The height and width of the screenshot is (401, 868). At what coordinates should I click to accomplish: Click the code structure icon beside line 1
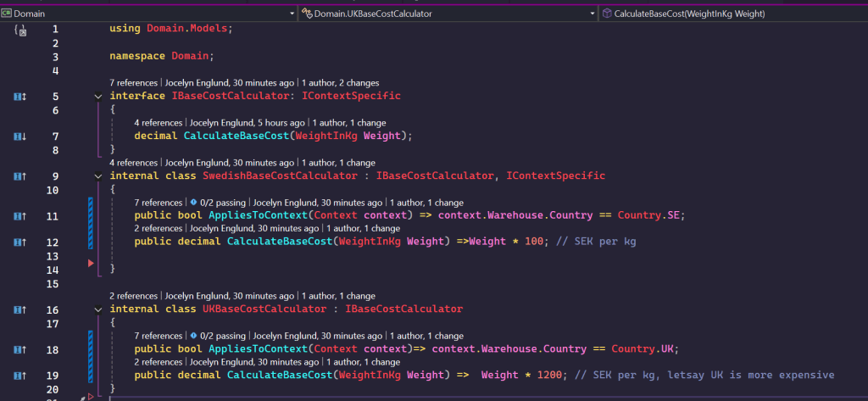point(20,31)
